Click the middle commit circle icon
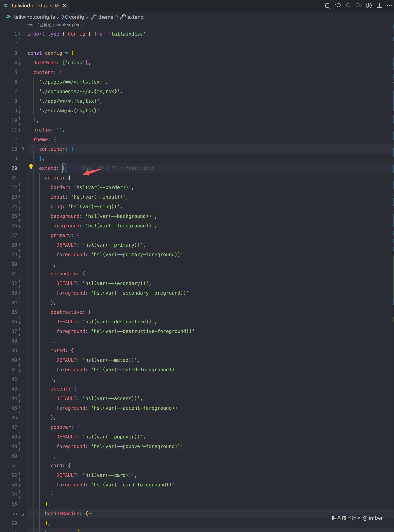 tap(348, 5)
